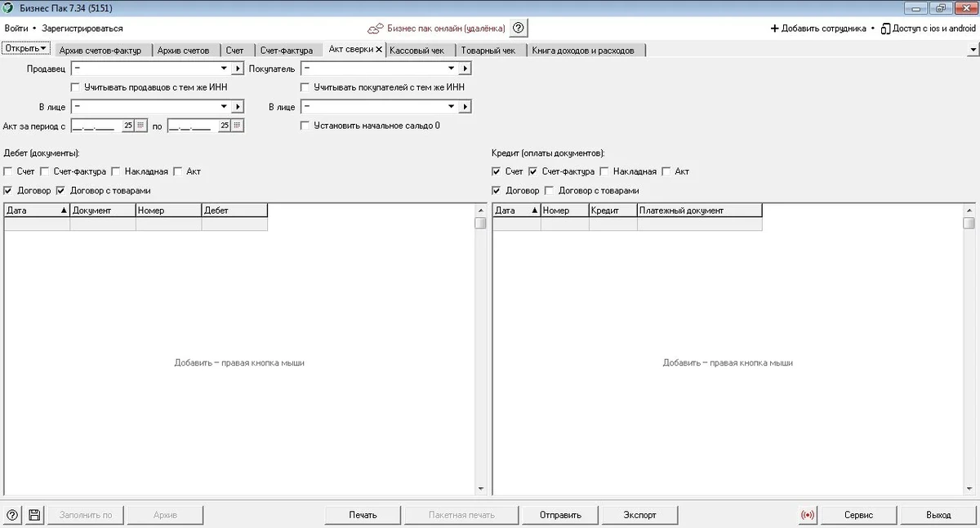
Task: Click the period start date input field
Action: 96,126
